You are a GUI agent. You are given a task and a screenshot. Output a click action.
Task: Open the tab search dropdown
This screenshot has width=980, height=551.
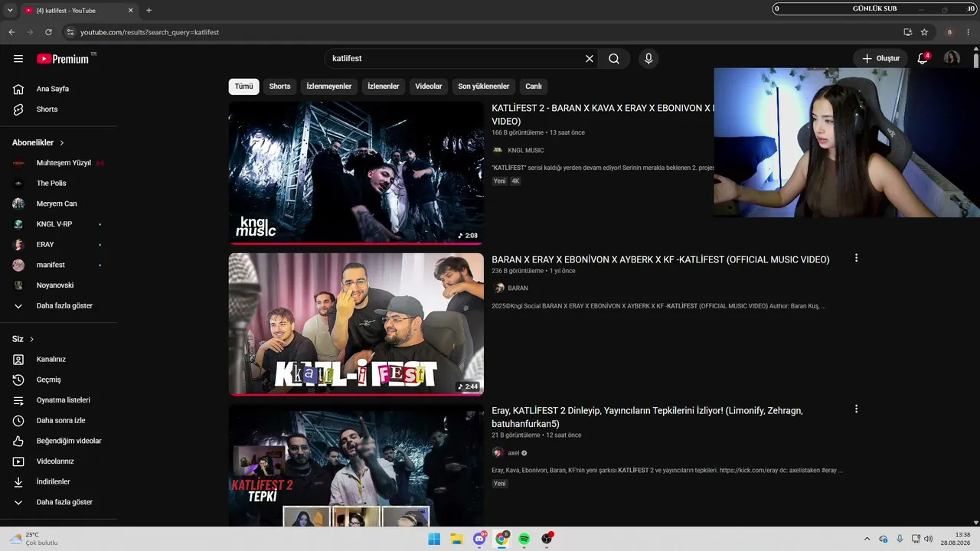(10, 11)
